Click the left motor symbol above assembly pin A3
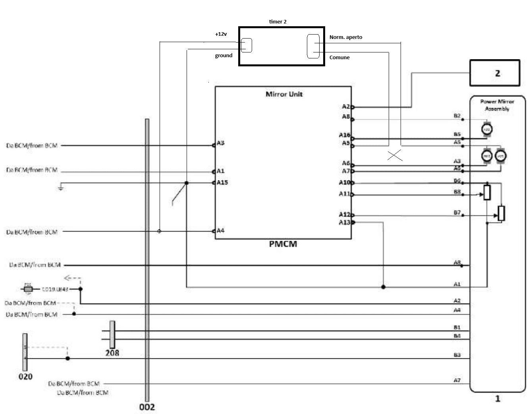 pos(487,155)
